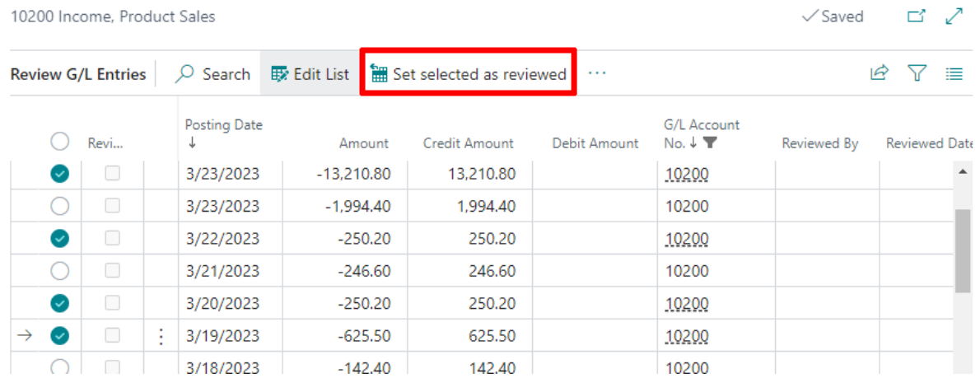Image resolution: width=980 pixels, height=378 pixels.
Task: Click the Edit List action
Action: (310, 74)
